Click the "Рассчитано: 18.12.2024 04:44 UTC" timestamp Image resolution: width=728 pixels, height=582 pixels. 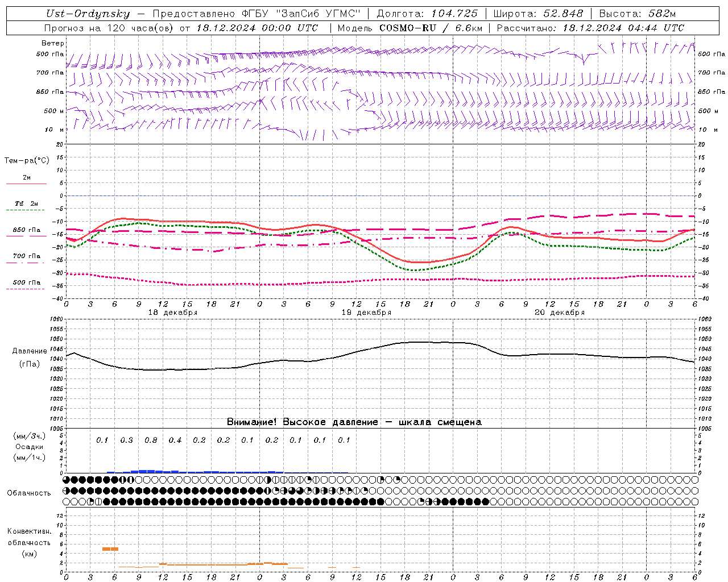pos(590,28)
